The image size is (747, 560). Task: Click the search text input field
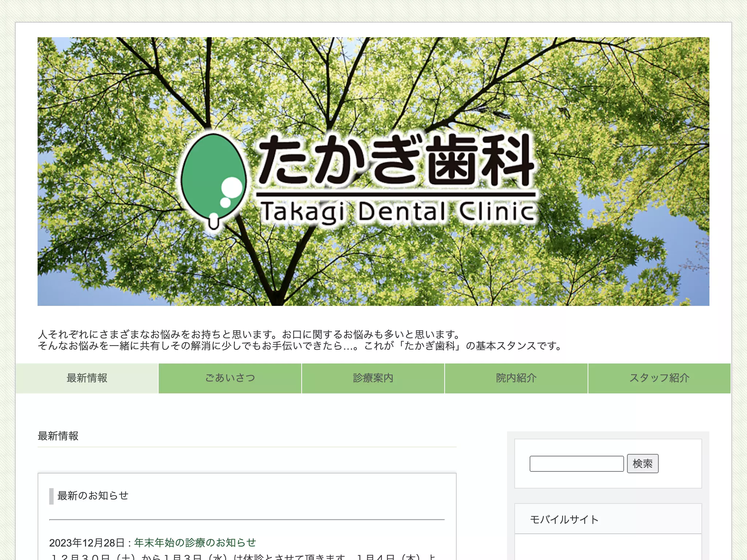coord(577,464)
